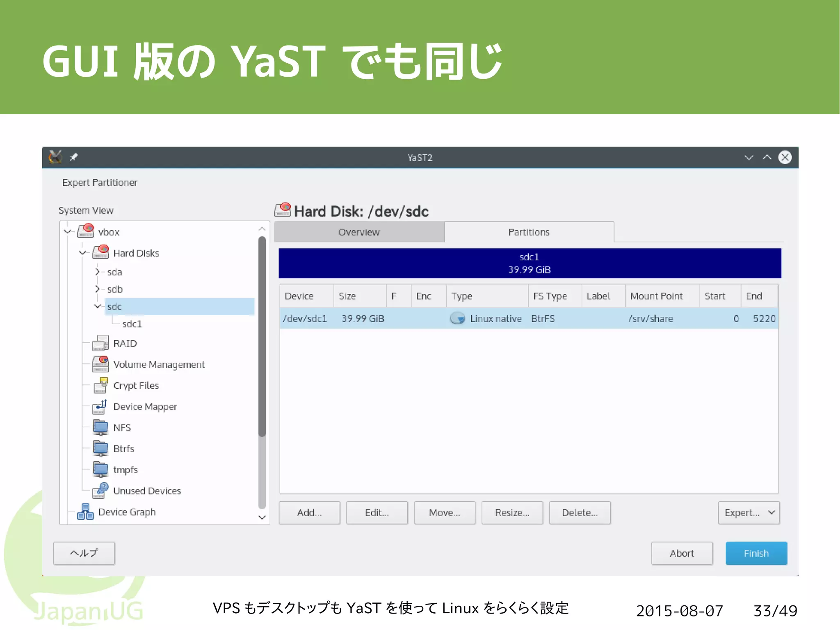Select the Volume Management tree label
The width and height of the screenshot is (840, 630).
coord(159,364)
